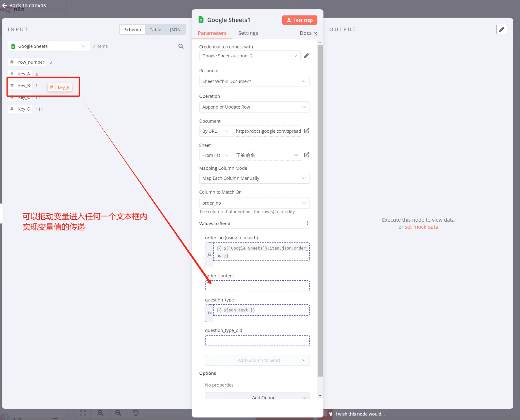Open Sheet external link icon
This screenshot has height=420, width=520.
tap(306, 155)
